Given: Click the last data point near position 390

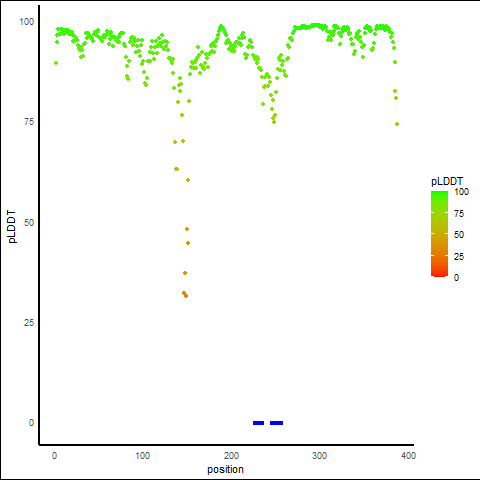Looking at the screenshot, I should (397, 124).
